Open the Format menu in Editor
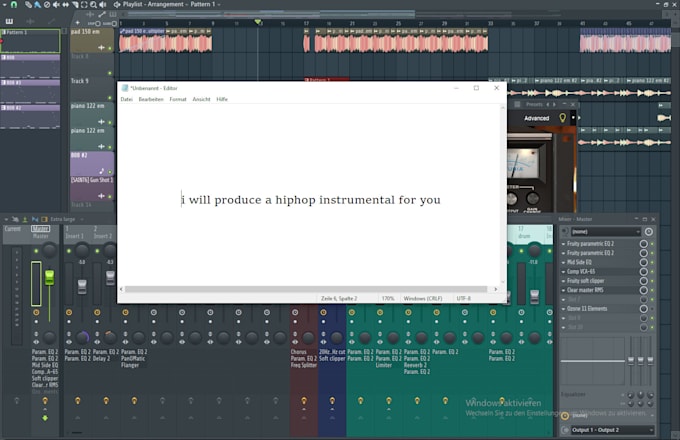 coord(178,99)
